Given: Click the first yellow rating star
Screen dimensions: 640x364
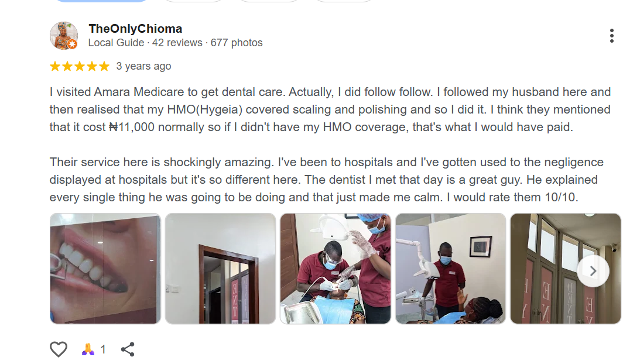Looking at the screenshot, I should coord(55,66).
